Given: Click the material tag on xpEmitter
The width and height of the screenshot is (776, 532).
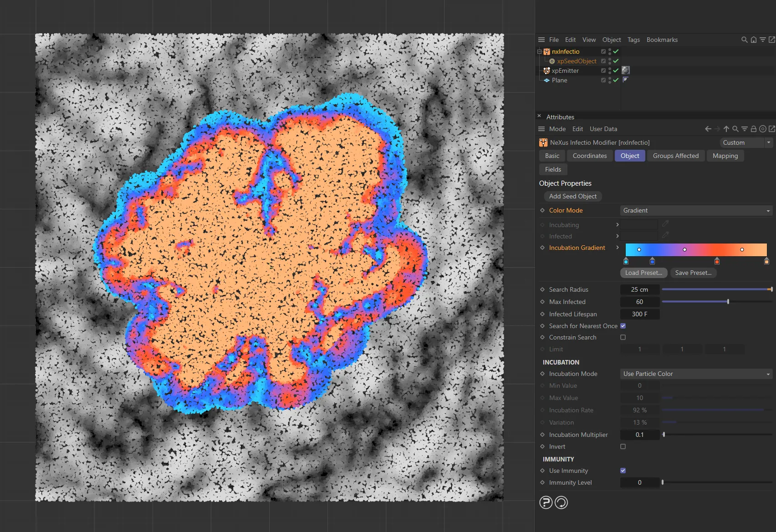Looking at the screenshot, I should pos(626,70).
